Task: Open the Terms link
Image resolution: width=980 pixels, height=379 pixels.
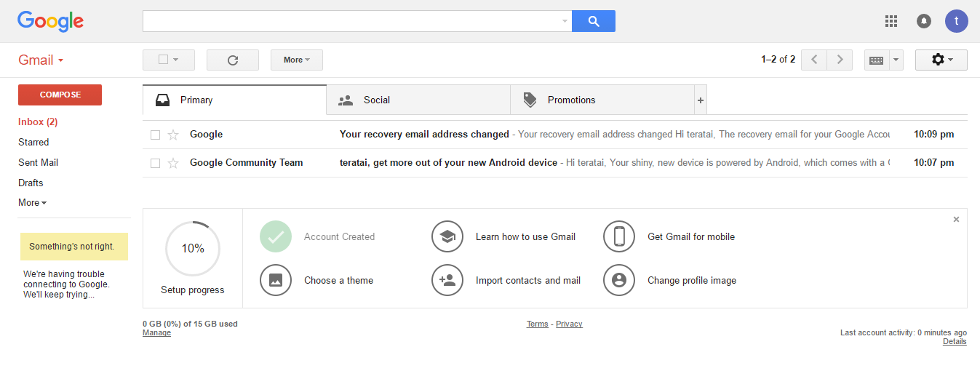Action: [x=538, y=324]
